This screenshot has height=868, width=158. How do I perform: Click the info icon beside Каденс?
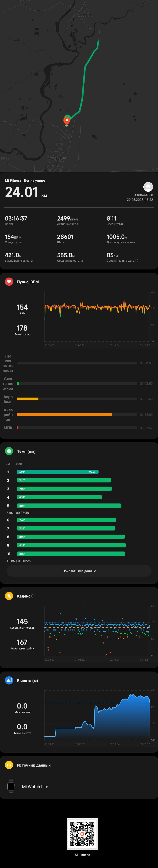click(33, 596)
